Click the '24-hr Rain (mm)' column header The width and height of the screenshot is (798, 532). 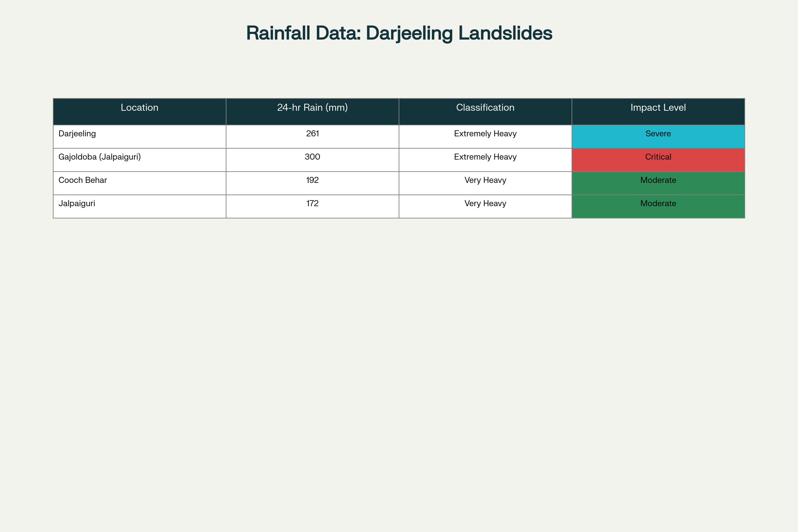coord(312,108)
